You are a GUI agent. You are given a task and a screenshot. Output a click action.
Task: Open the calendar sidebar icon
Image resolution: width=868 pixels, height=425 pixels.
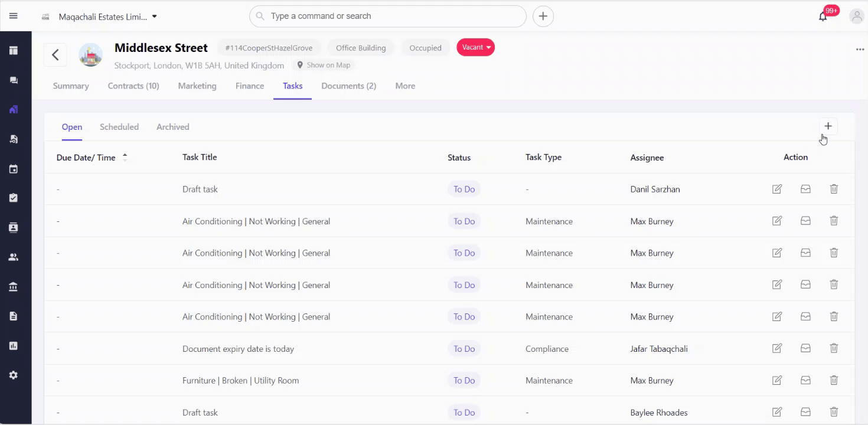pos(14,169)
